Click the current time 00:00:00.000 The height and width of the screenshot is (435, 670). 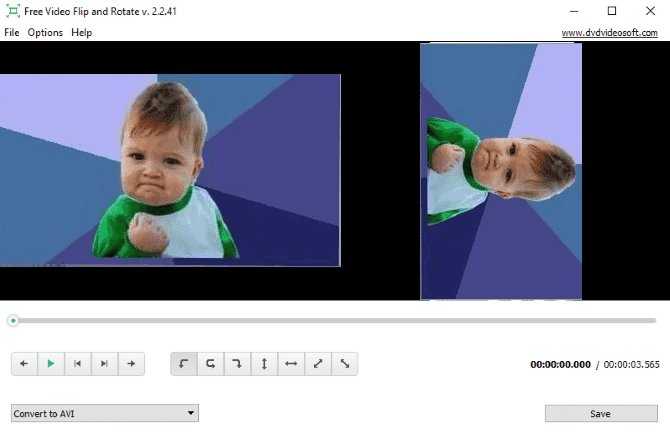point(560,364)
